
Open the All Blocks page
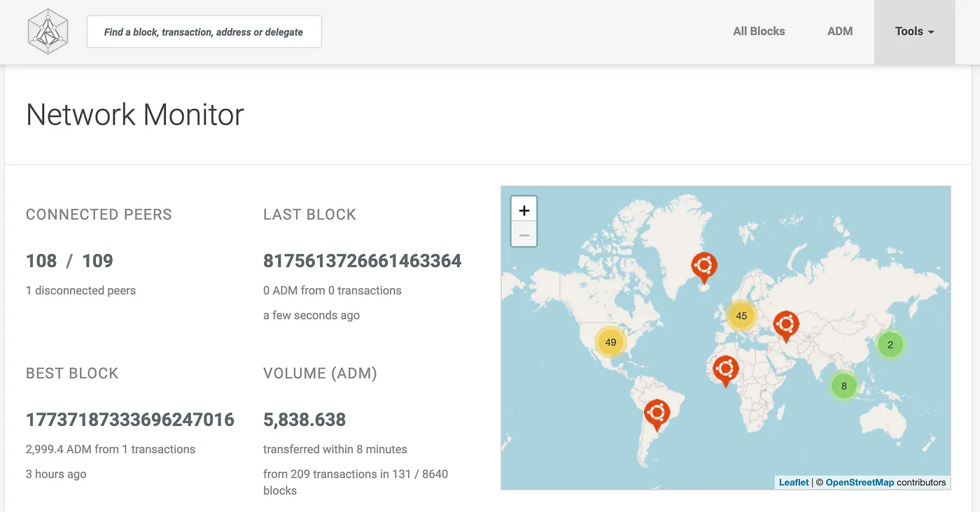click(759, 31)
